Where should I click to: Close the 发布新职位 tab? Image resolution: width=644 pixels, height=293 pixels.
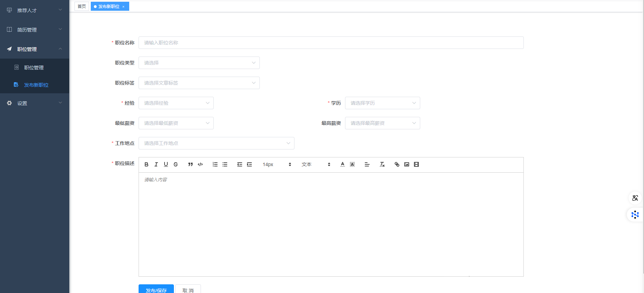[x=123, y=7]
